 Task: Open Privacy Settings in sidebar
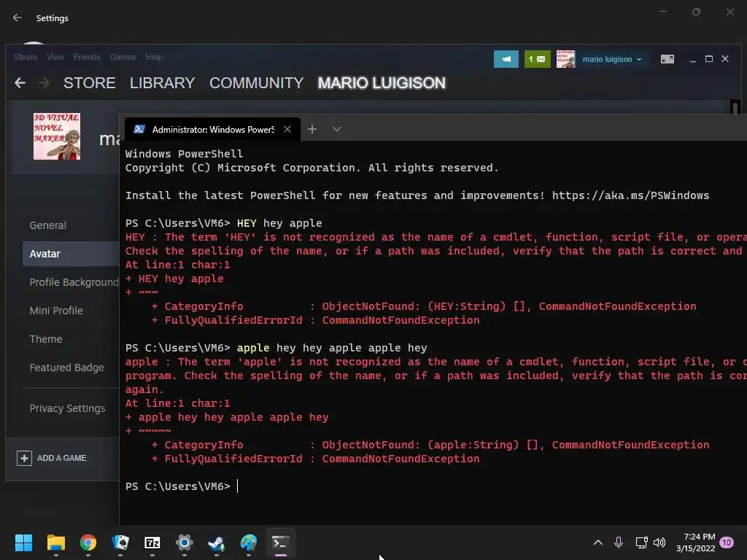tap(67, 408)
